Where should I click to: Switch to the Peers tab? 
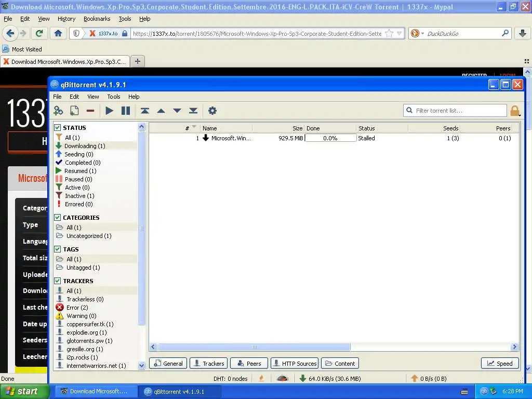pos(249,363)
